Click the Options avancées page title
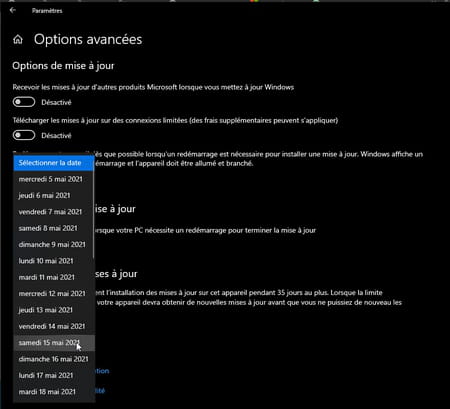 coord(88,39)
